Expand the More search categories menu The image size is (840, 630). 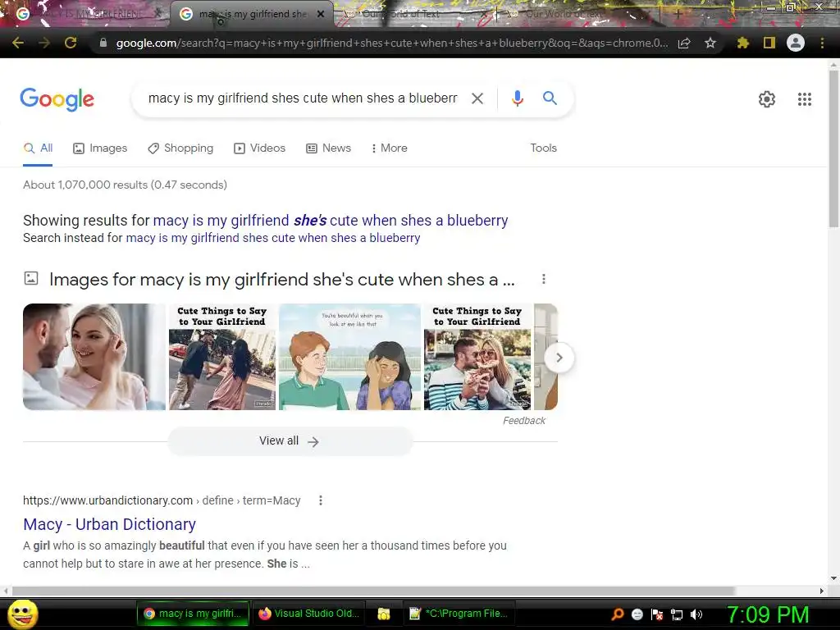tap(390, 148)
